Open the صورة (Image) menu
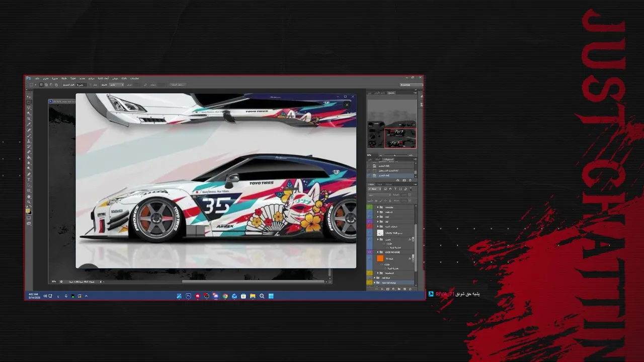The image size is (644, 362). pos(55,78)
